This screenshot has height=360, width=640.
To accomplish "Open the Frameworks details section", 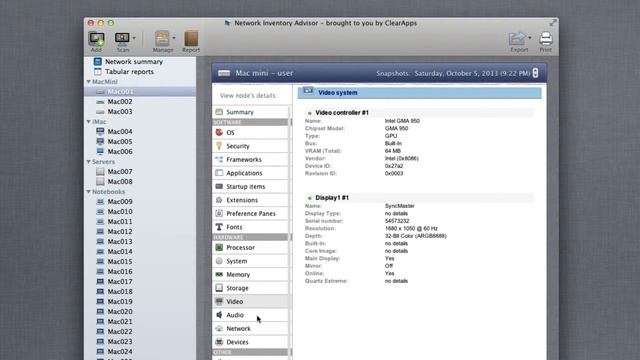I will [x=250, y=159].
